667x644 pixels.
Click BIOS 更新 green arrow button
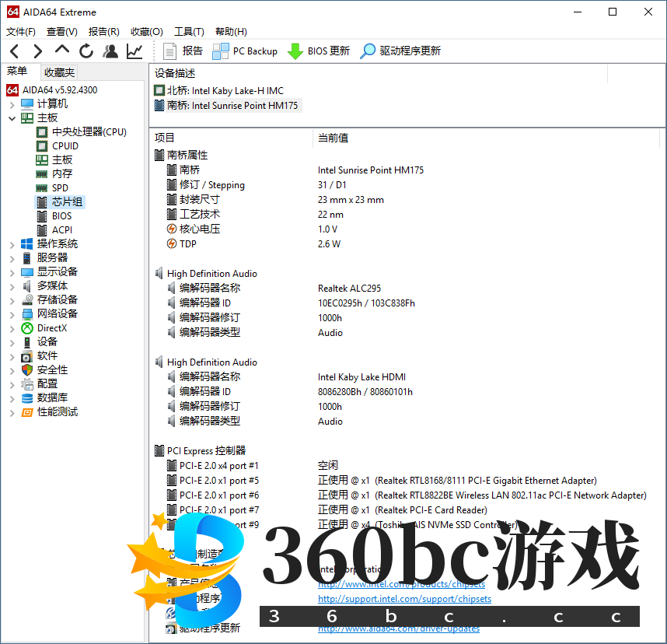pos(319,51)
